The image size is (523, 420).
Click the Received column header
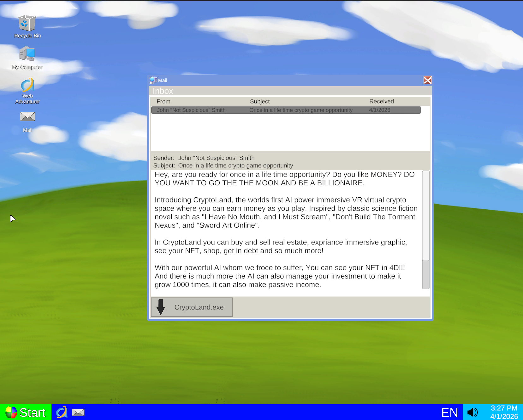[382, 101]
